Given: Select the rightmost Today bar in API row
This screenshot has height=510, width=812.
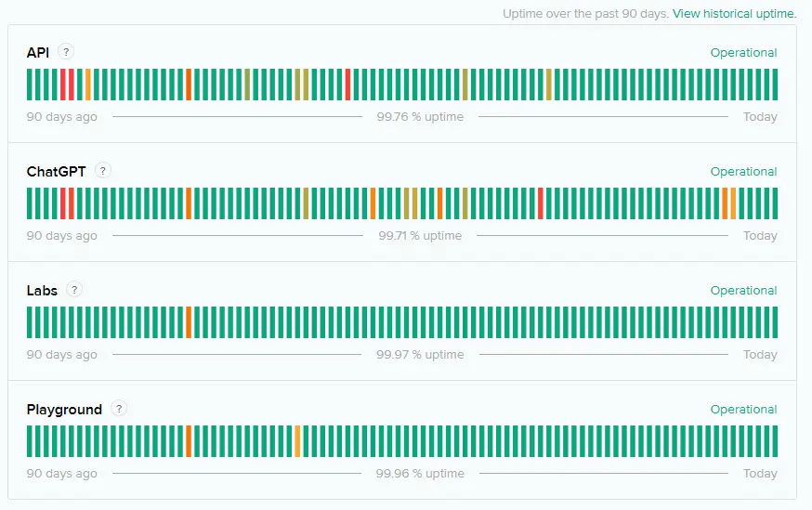Looking at the screenshot, I should [775, 85].
